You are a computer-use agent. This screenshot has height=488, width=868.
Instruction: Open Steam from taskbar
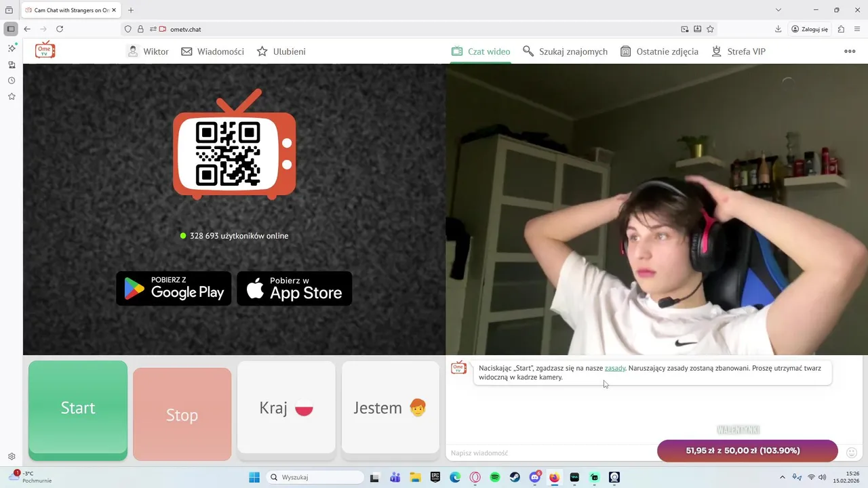click(x=515, y=477)
